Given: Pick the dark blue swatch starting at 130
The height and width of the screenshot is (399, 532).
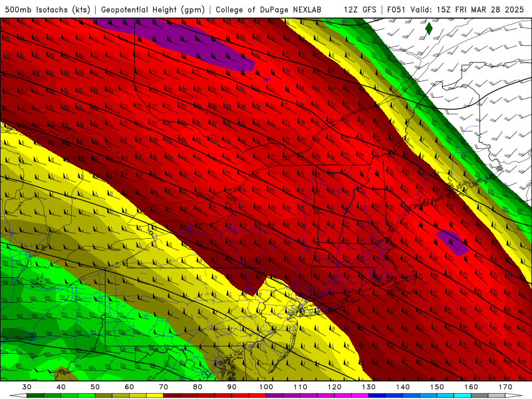Looking at the screenshot, I should point(377,396).
